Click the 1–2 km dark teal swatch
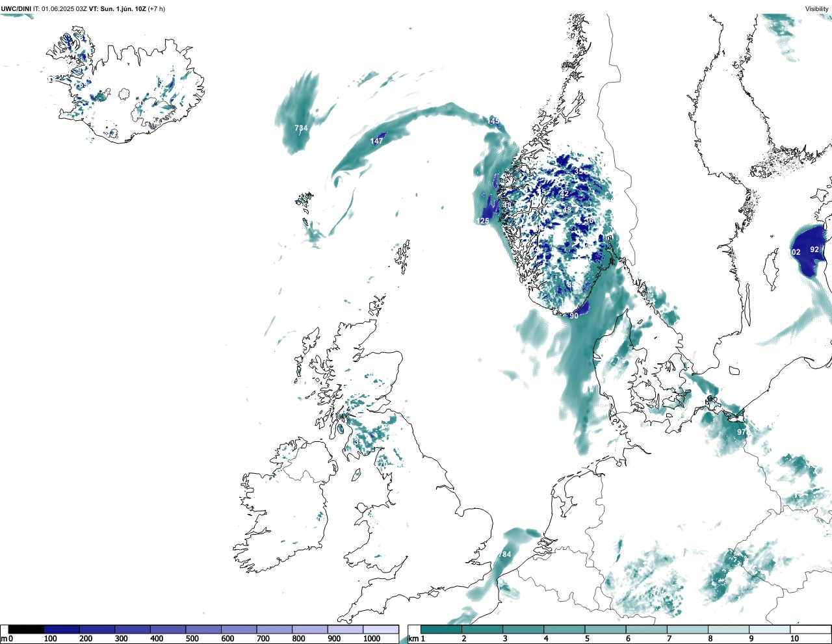 point(441,629)
